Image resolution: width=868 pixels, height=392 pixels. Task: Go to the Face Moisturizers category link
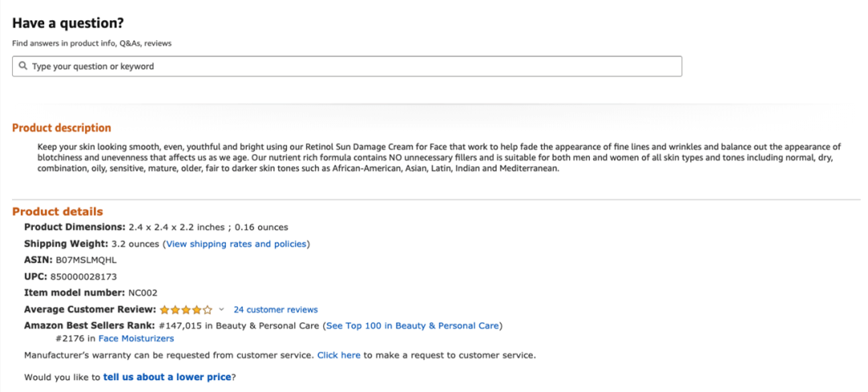pos(136,338)
